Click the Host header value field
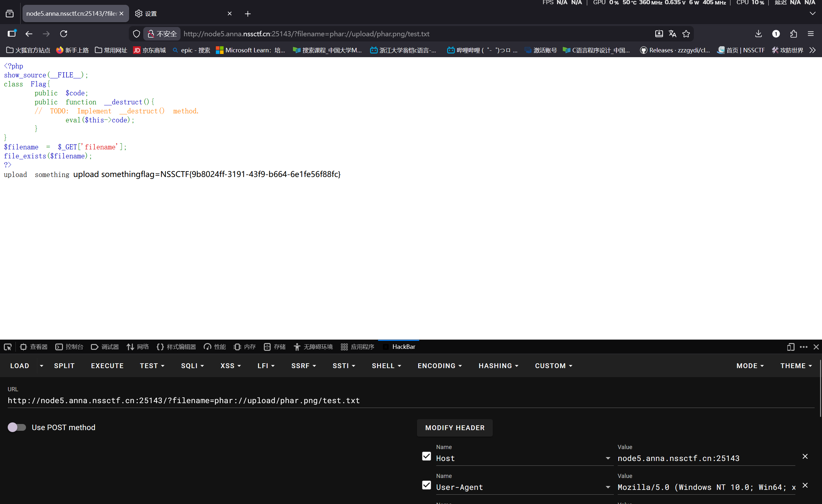This screenshot has height=504, width=822. tap(706, 458)
